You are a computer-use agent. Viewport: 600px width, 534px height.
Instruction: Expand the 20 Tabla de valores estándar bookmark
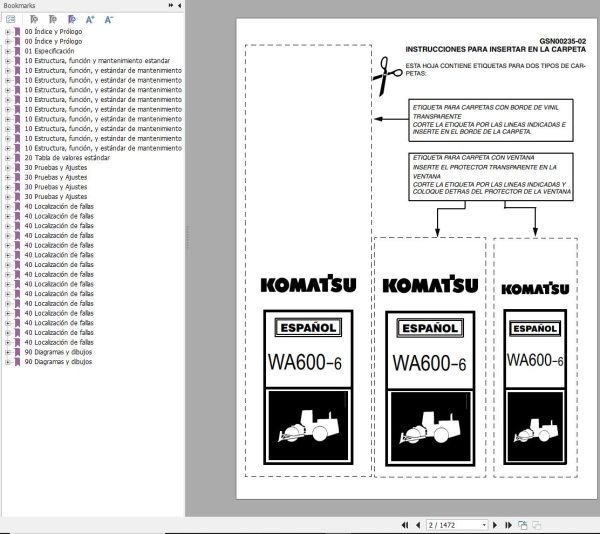point(8,158)
